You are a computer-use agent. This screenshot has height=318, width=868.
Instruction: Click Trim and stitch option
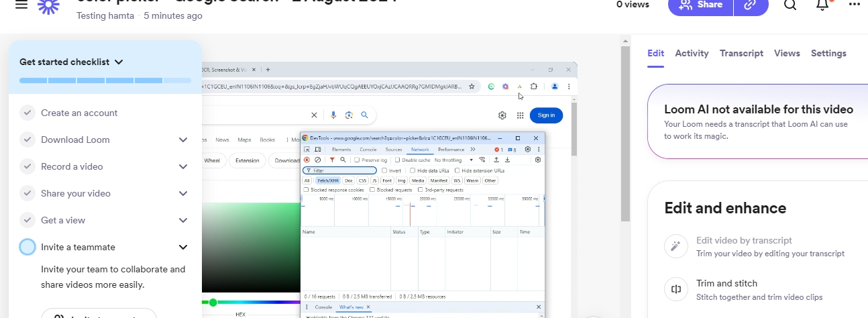tap(726, 283)
